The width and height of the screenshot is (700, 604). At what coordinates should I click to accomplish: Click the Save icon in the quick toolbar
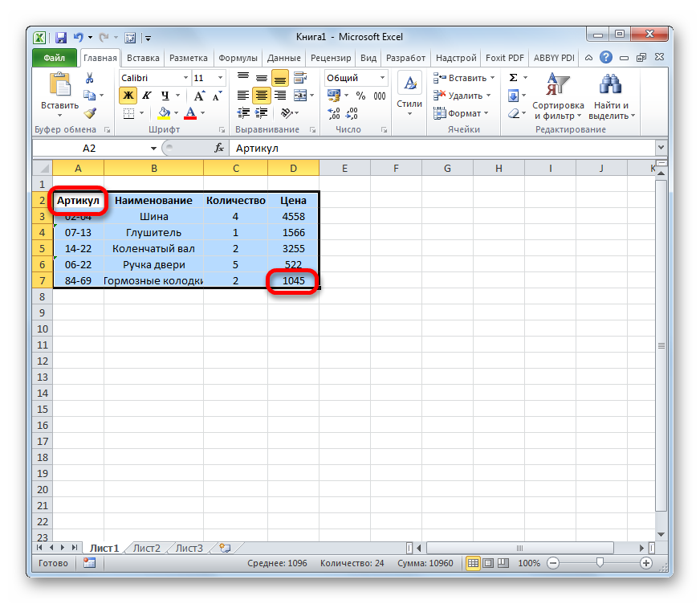[60, 37]
